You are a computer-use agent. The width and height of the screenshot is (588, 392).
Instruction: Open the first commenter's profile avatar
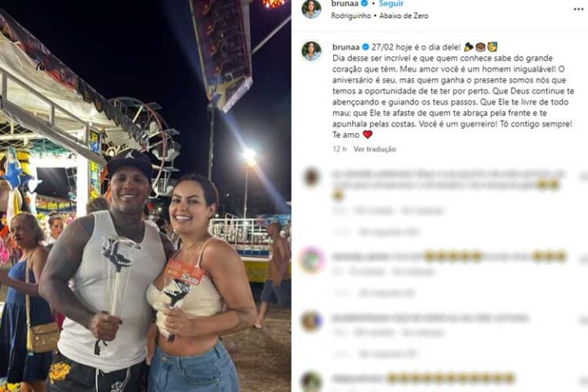pos(312,177)
